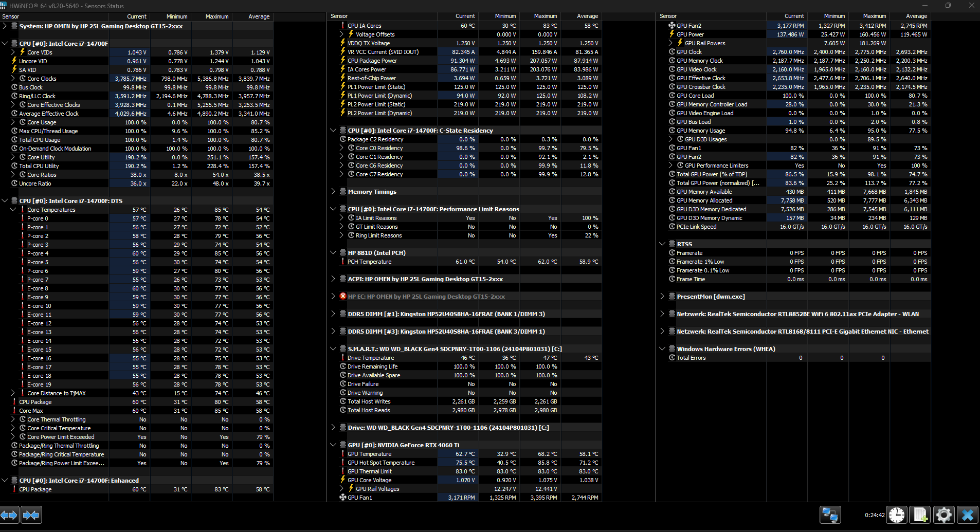Collapse the Windows Hardware Errors (WHEA) group
980x532 pixels.
pos(662,349)
